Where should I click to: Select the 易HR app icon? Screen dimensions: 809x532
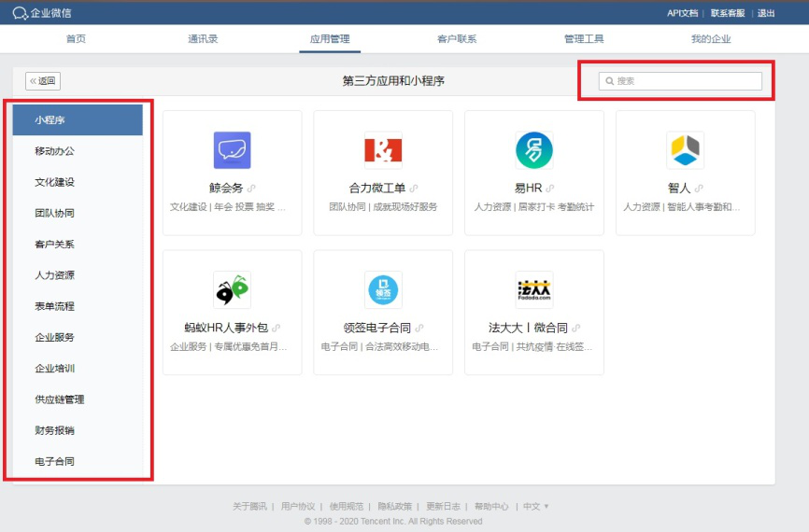pos(534,149)
